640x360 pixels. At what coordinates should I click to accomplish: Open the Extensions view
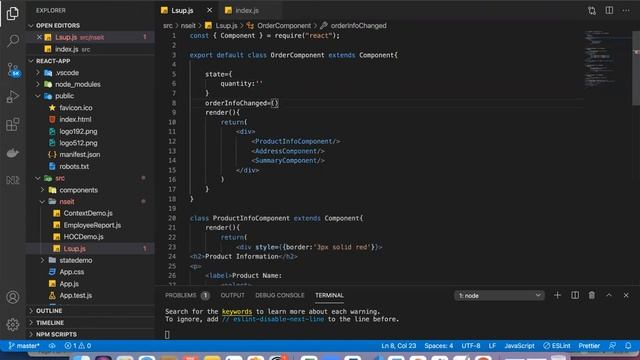click(13, 124)
